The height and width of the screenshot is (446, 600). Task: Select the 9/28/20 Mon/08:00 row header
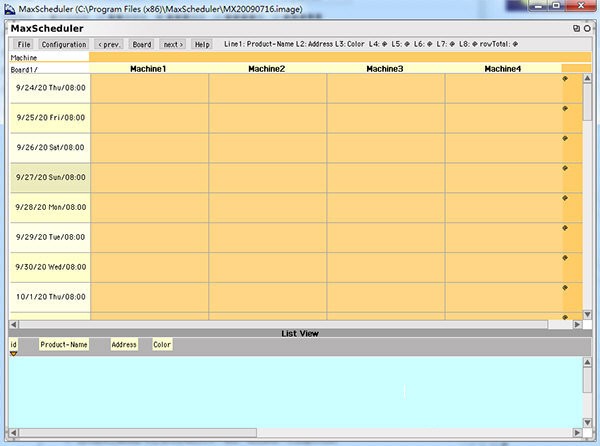tap(50, 207)
